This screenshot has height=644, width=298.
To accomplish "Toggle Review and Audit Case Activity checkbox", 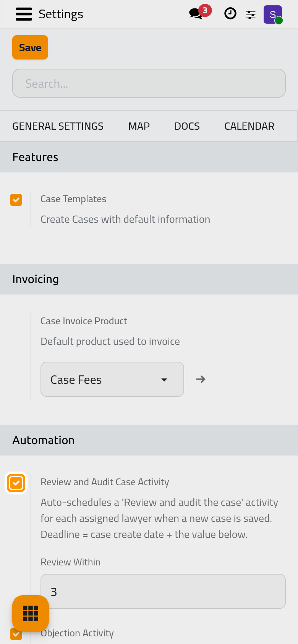I will pos(16,483).
